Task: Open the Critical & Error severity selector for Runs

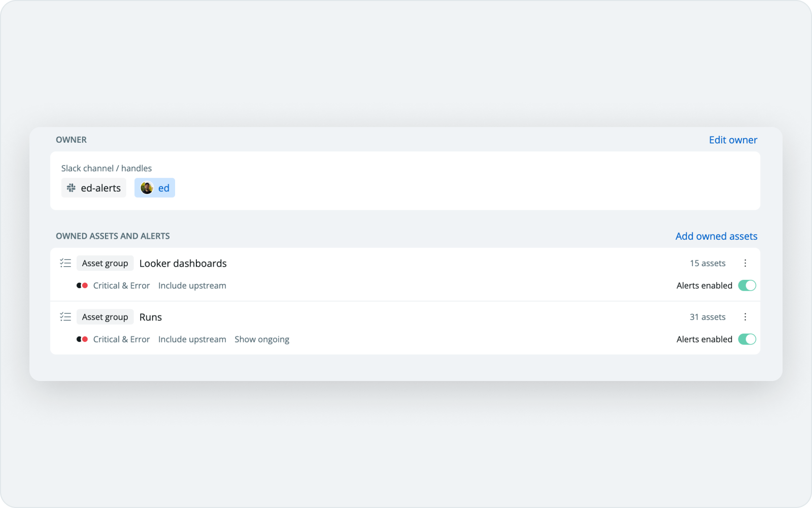Action: (x=121, y=339)
